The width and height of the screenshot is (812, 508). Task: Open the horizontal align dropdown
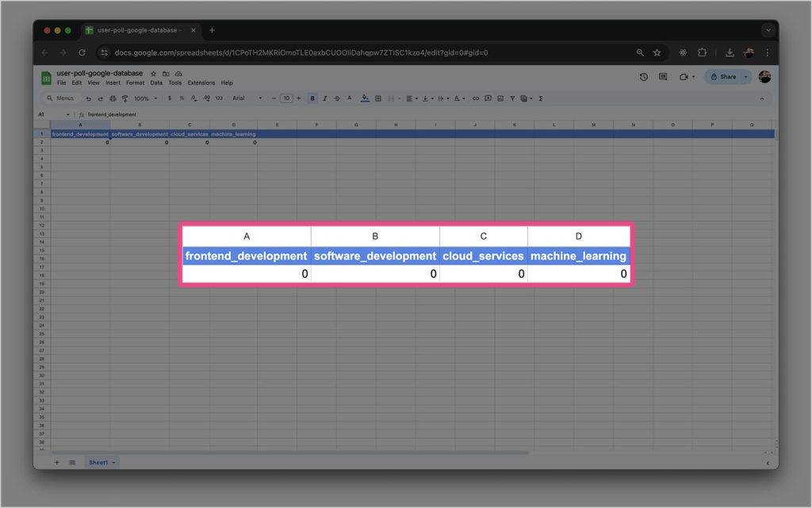tap(412, 98)
